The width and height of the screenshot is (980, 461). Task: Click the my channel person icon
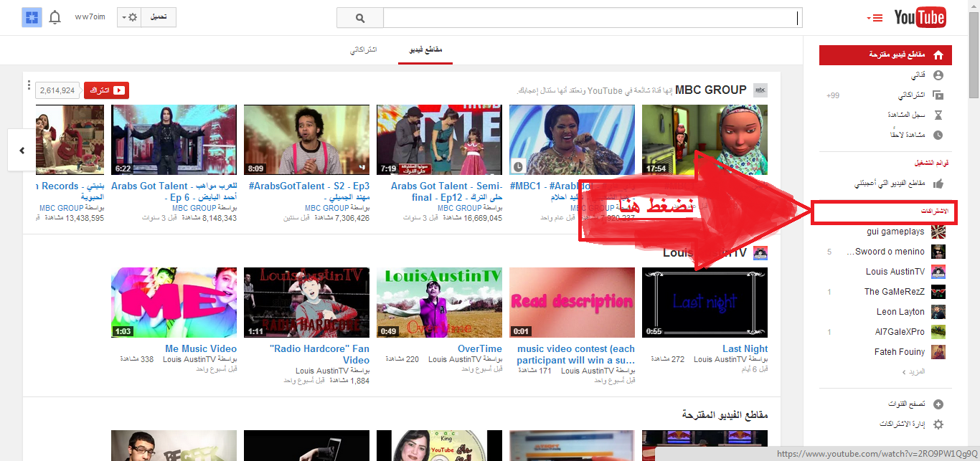click(x=938, y=75)
